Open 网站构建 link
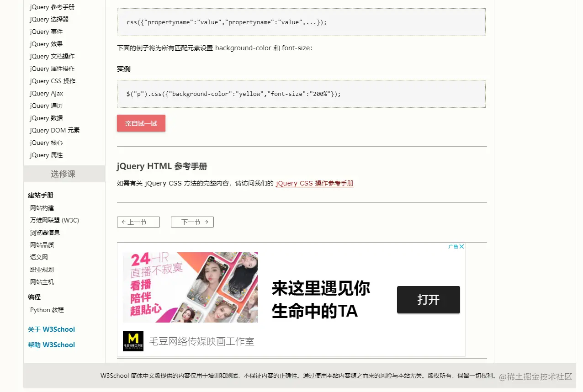Image resolution: width=583 pixels, height=392 pixels. [x=42, y=208]
